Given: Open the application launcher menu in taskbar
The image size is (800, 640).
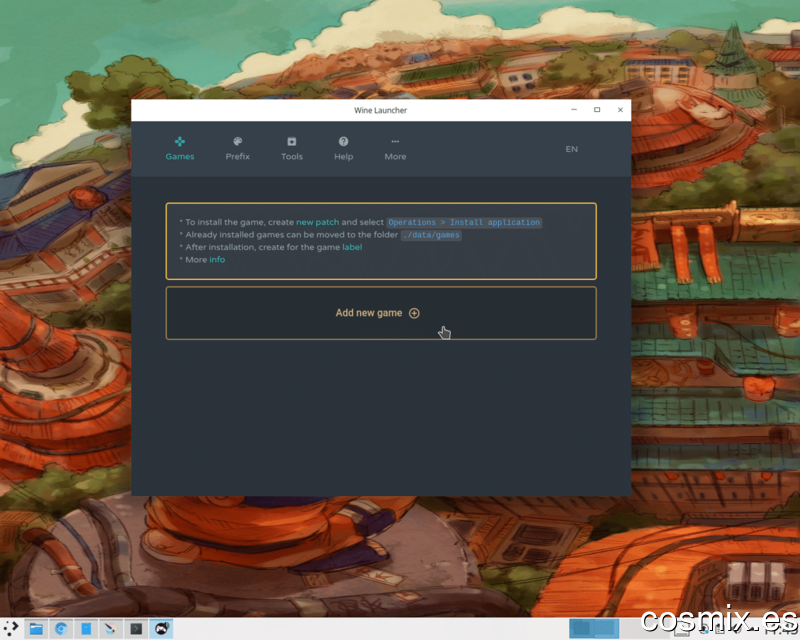Looking at the screenshot, I should tap(11, 628).
